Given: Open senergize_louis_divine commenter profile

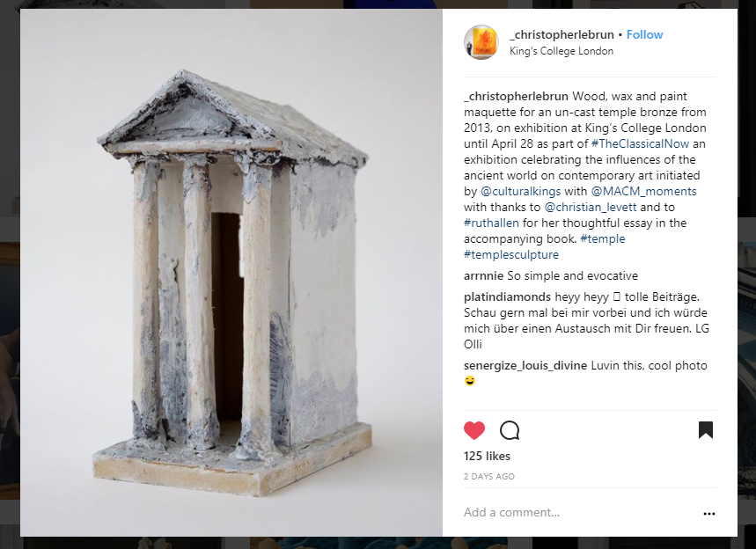Looking at the screenshot, I should click(x=525, y=366).
